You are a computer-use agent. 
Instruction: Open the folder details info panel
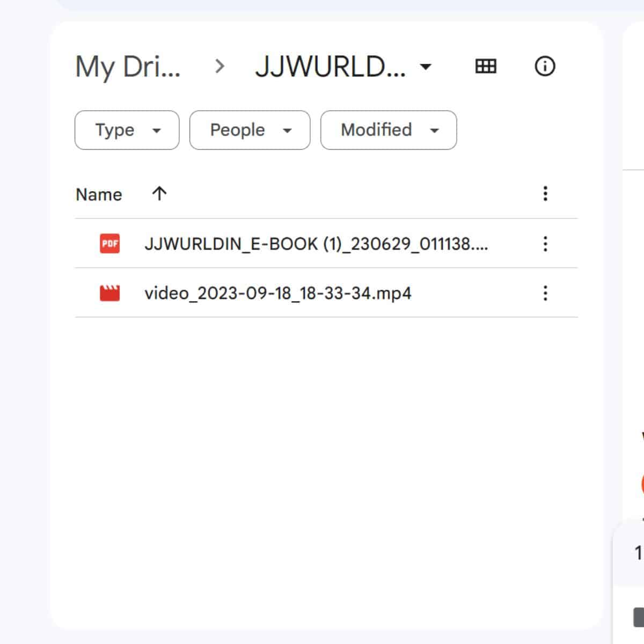[544, 66]
